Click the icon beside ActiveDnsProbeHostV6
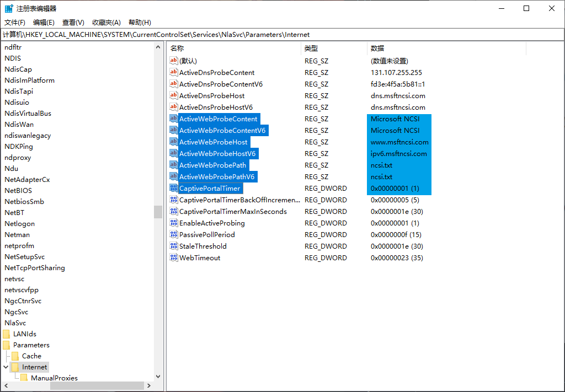This screenshot has height=392, width=565. [174, 107]
